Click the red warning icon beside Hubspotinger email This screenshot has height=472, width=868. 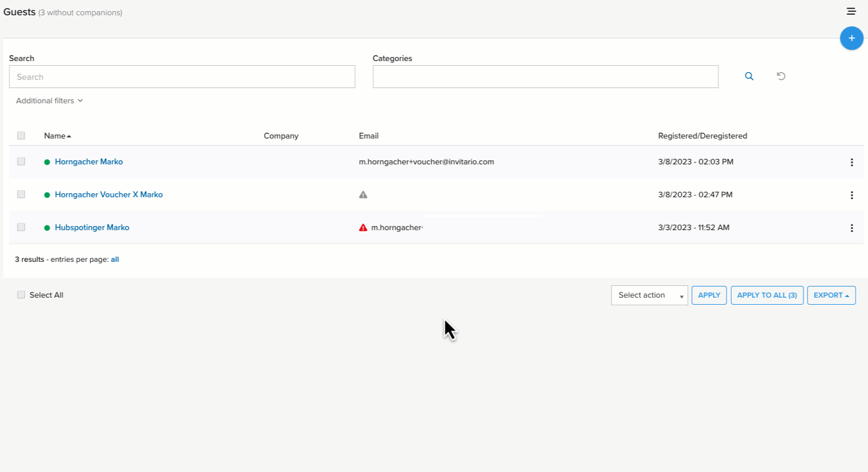(363, 227)
